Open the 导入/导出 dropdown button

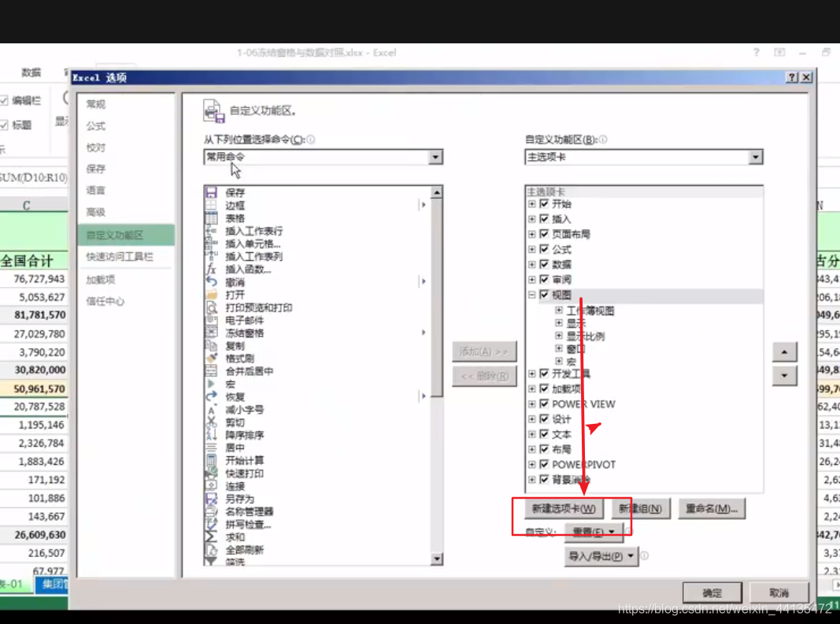[x=601, y=556]
